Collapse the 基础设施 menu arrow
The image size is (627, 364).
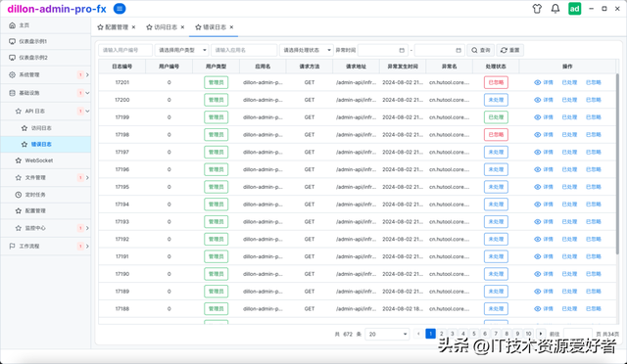click(x=87, y=93)
